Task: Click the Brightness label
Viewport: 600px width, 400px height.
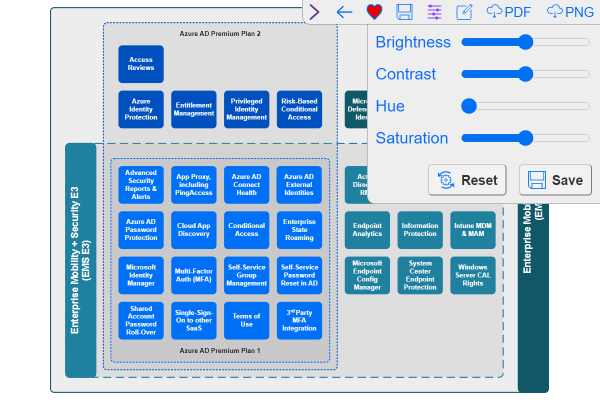Action: pyautogui.click(x=413, y=42)
